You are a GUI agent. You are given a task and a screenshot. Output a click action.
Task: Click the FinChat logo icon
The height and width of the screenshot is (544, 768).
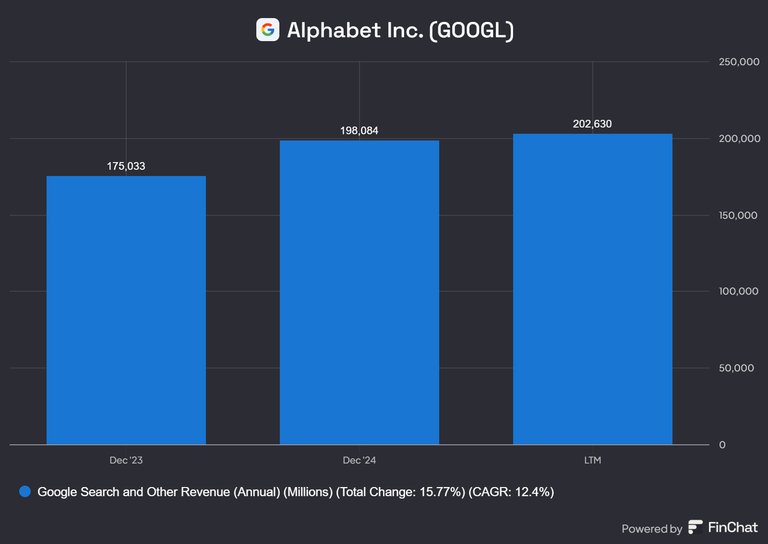[695, 527]
